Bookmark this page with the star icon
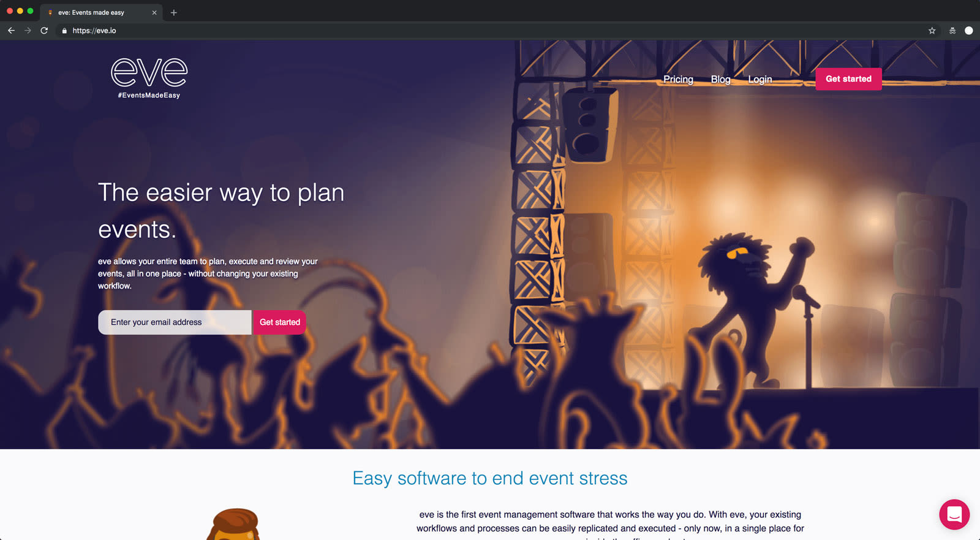980x540 pixels. pyautogui.click(x=932, y=31)
